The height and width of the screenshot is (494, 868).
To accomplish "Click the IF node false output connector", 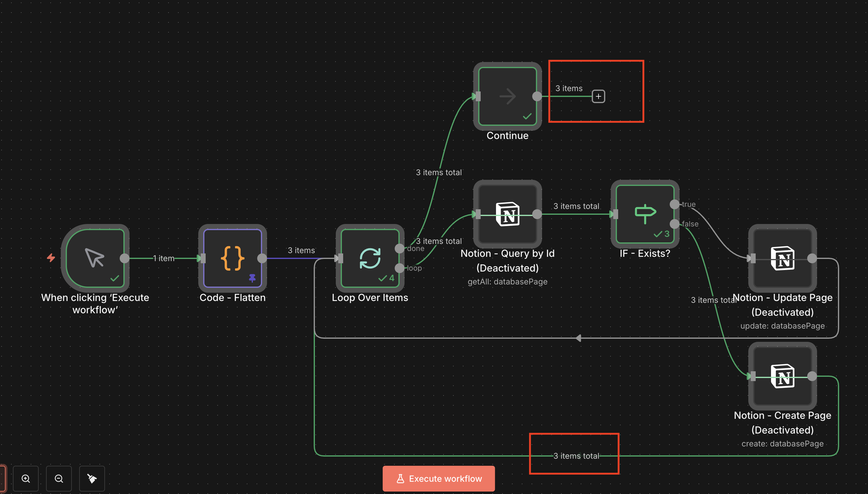I will 675,224.
